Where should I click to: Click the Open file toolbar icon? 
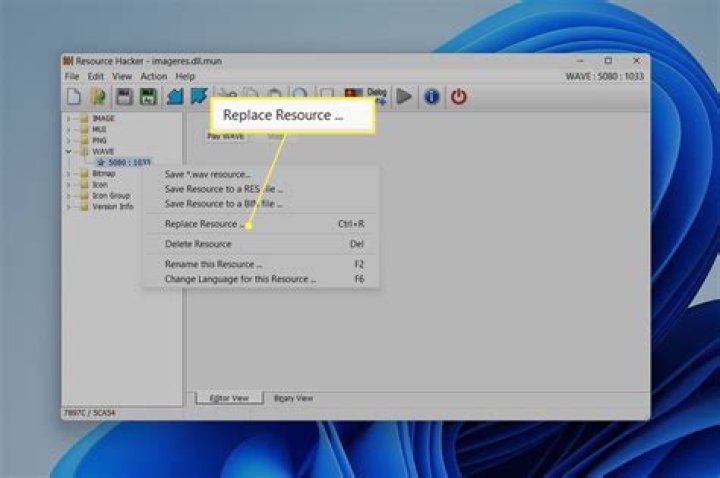tap(98, 96)
